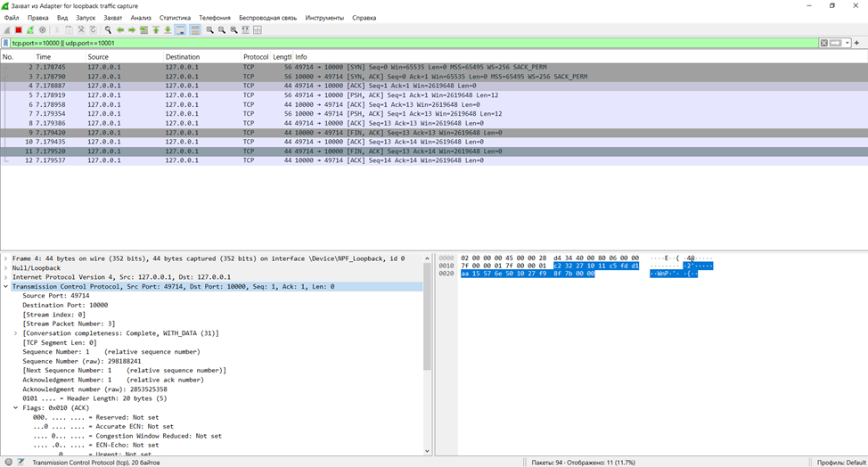Collapse the Flags: 0x010 (ACK) node
This screenshot has height=467, width=868.
(16, 408)
